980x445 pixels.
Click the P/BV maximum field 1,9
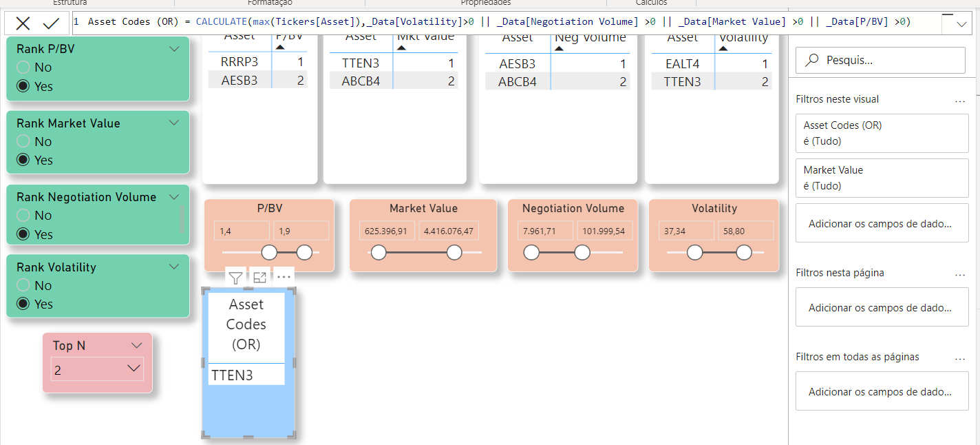pos(301,231)
